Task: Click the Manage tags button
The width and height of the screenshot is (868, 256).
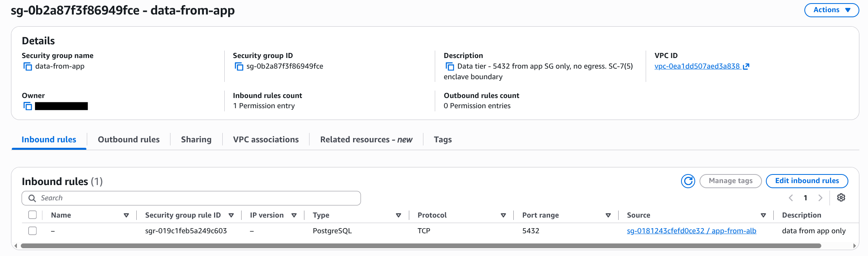Action: click(731, 181)
